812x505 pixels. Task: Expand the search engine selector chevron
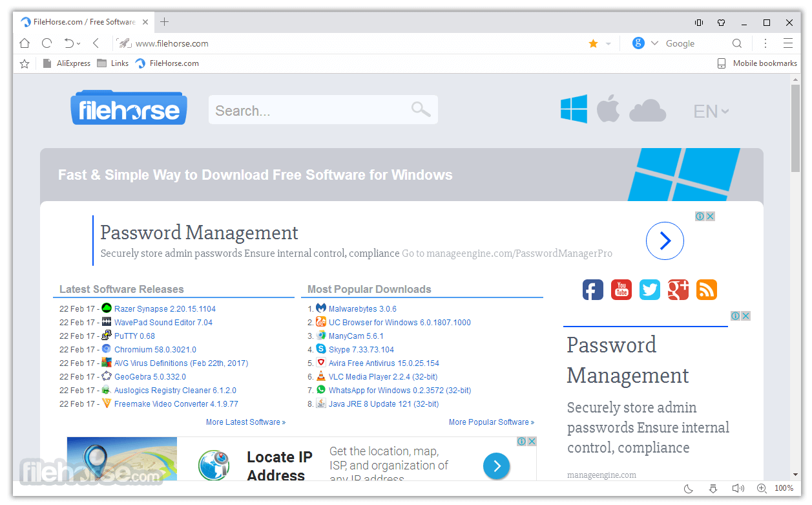click(654, 43)
